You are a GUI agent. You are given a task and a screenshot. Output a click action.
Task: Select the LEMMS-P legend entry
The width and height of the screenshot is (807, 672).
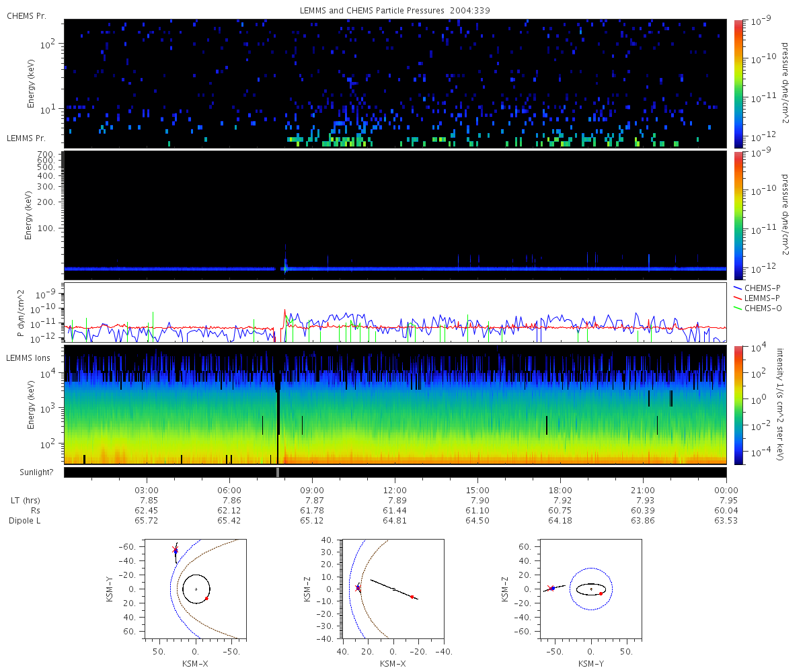(759, 298)
